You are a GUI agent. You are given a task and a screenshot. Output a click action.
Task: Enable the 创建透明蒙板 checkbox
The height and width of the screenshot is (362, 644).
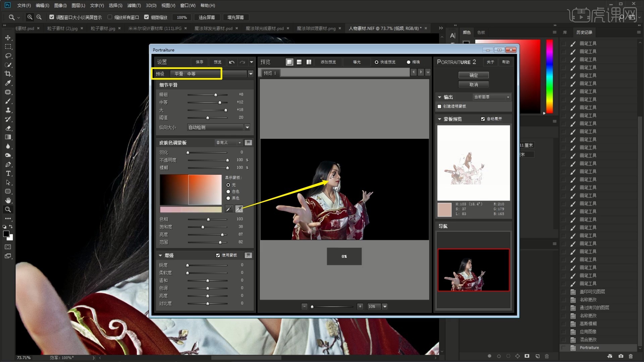(439, 106)
